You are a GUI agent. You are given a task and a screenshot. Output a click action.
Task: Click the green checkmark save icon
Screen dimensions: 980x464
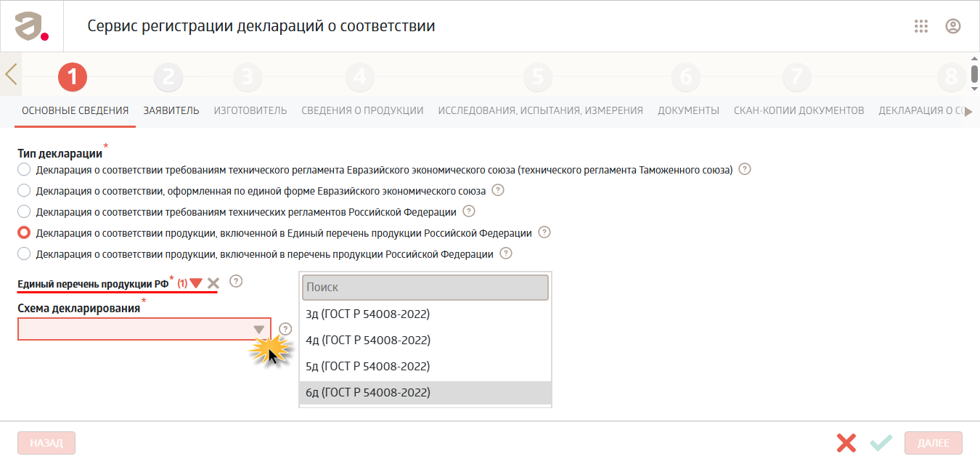[881, 443]
